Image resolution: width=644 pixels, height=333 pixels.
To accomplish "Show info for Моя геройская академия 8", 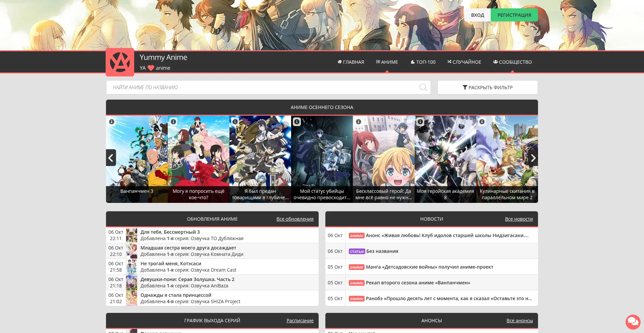I will tap(420, 122).
